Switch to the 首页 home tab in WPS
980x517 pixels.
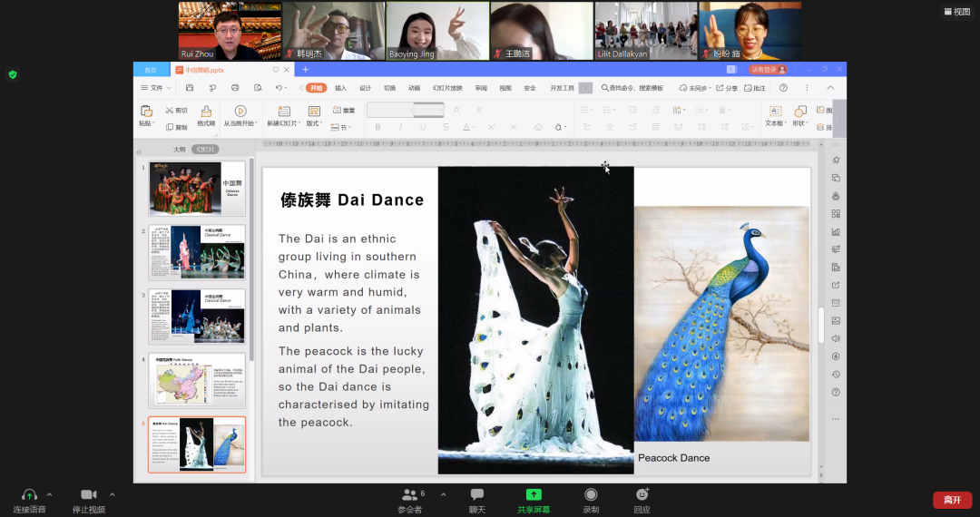pyautogui.click(x=151, y=70)
